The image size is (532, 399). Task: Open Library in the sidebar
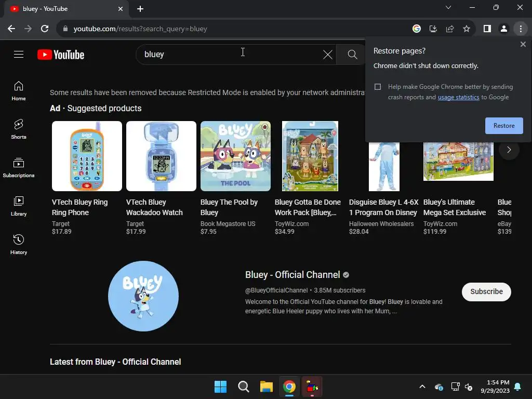19,206
